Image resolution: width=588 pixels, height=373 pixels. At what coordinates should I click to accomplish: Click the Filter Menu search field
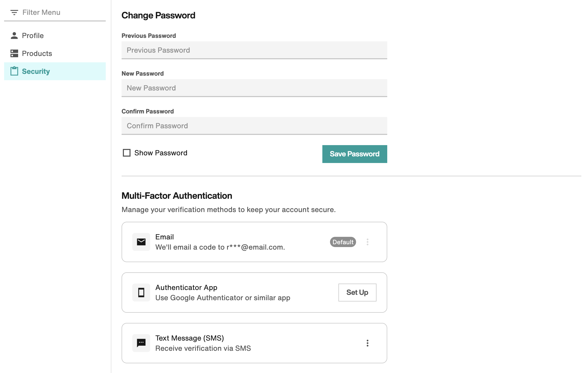point(55,13)
